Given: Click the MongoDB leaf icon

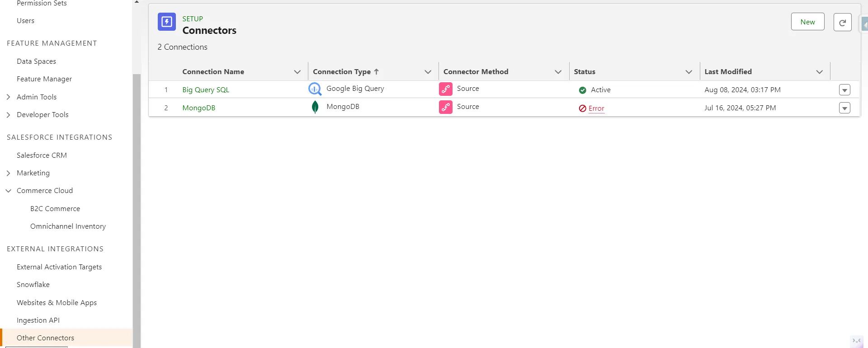Looking at the screenshot, I should click(315, 107).
